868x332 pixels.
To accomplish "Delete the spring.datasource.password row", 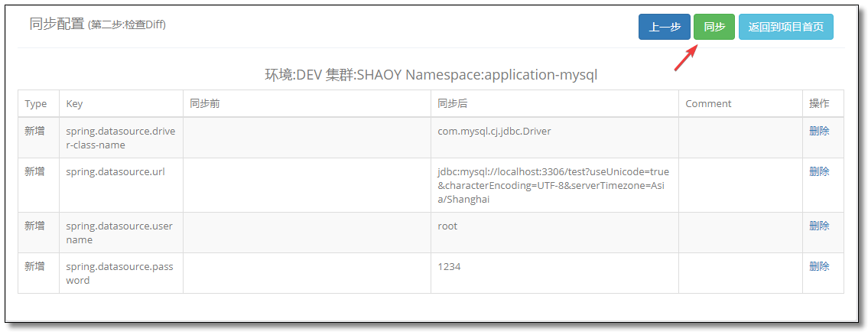I will 819,266.
